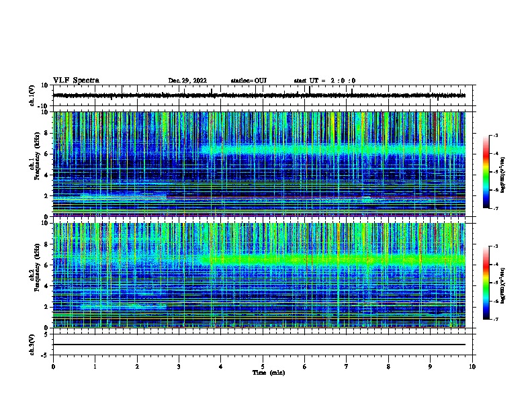Click time axis tick label '5'
This screenshot has height=411, width=532.
[263, 367]
